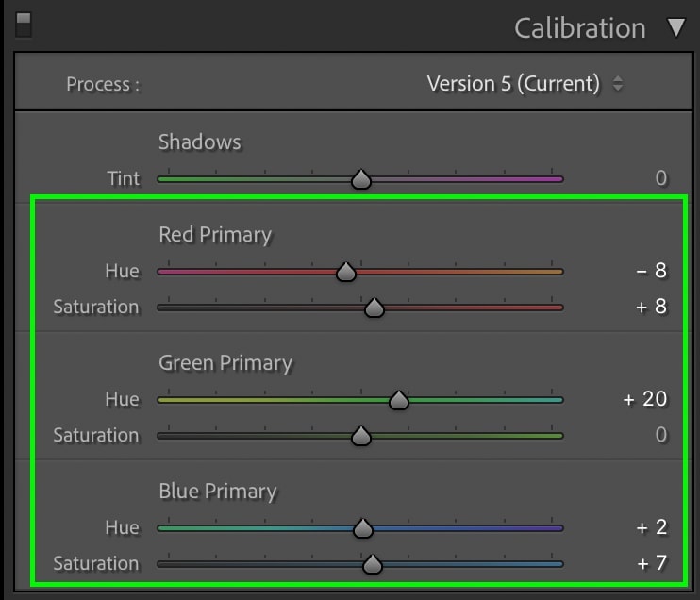Click the Red Primary Hue value -8
700x600 pixels.
(x=651, y=272)
